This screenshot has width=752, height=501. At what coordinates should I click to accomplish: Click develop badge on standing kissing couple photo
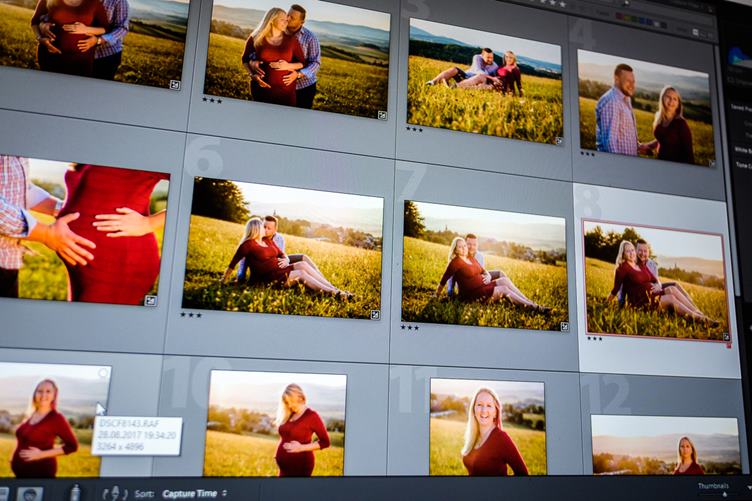[x=382, y=115]
